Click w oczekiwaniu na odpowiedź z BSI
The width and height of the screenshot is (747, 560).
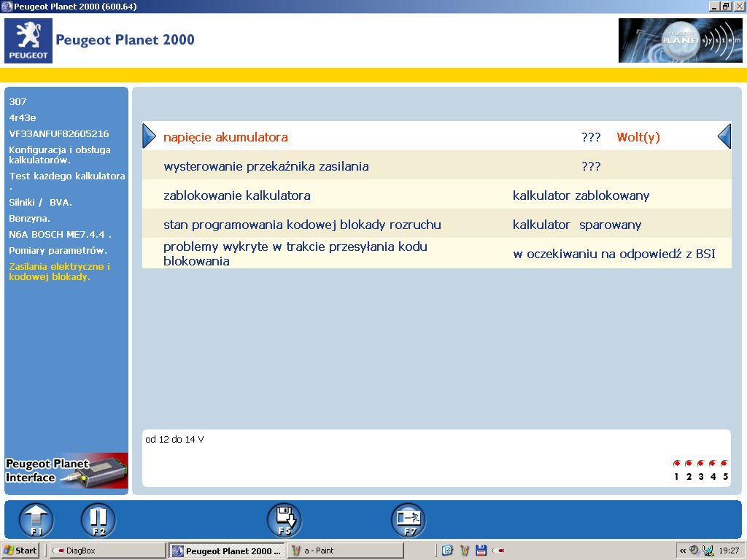point(614,254)
